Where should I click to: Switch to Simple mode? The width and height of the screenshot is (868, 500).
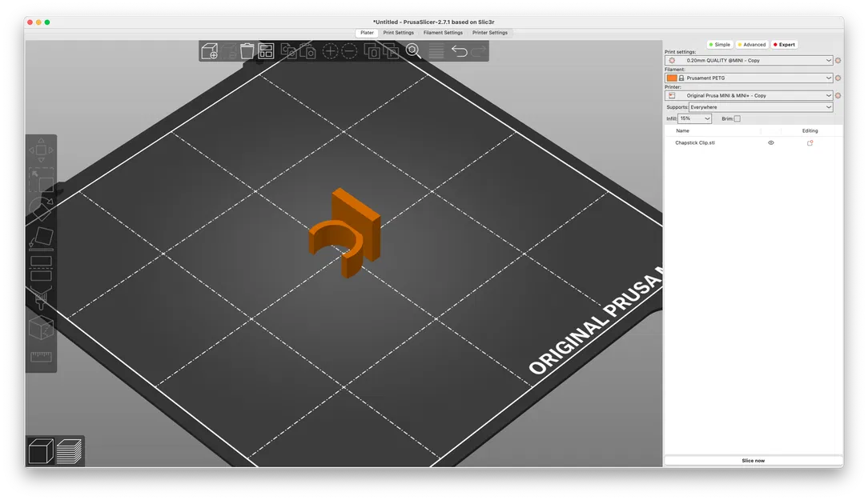pyautogui.click(x=720, y=44)
